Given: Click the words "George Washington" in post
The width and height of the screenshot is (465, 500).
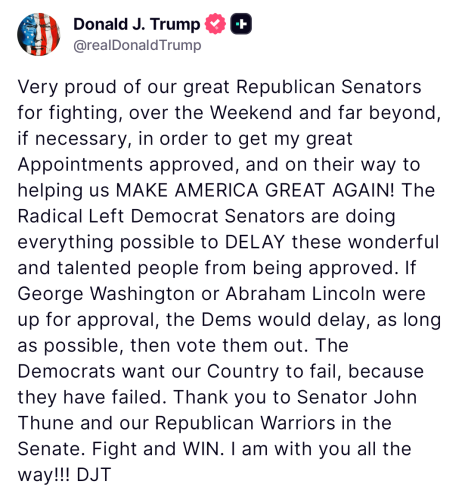Looking at the screenshot, I should [106, 294].
